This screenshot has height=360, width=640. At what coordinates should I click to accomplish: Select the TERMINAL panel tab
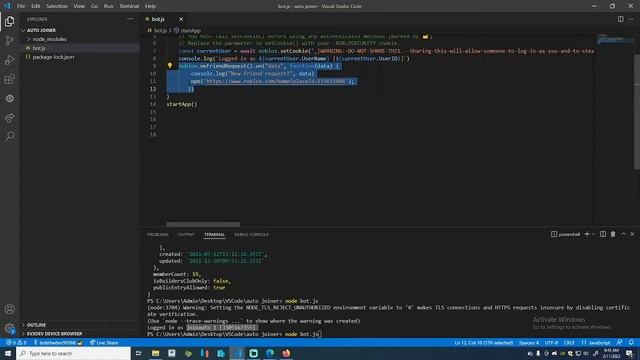pos(214,235)
